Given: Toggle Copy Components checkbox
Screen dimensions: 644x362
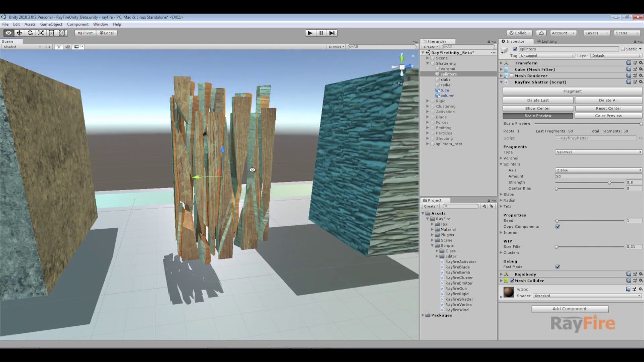Looking at the screenshot, I should (557, 226).
